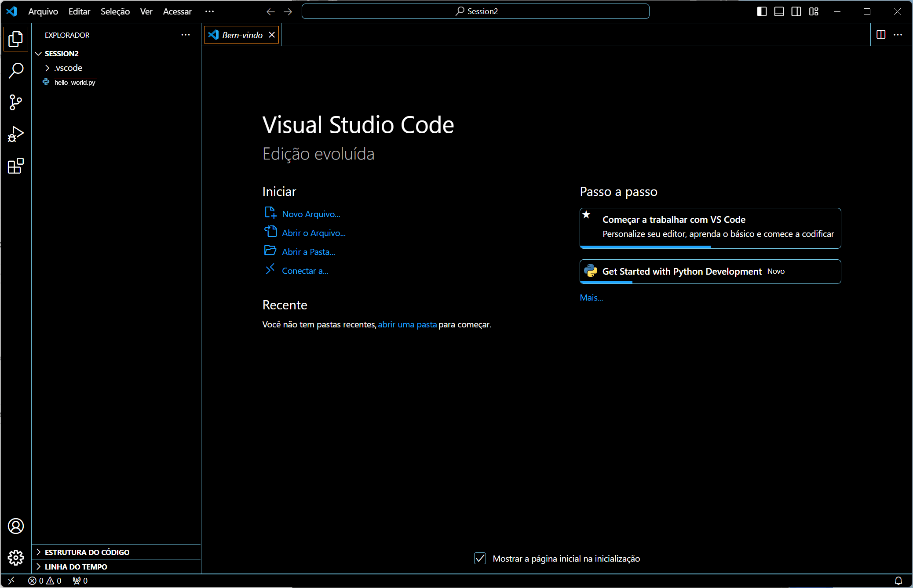Toggle the primary sidebar visibility

tap(762, 11)
